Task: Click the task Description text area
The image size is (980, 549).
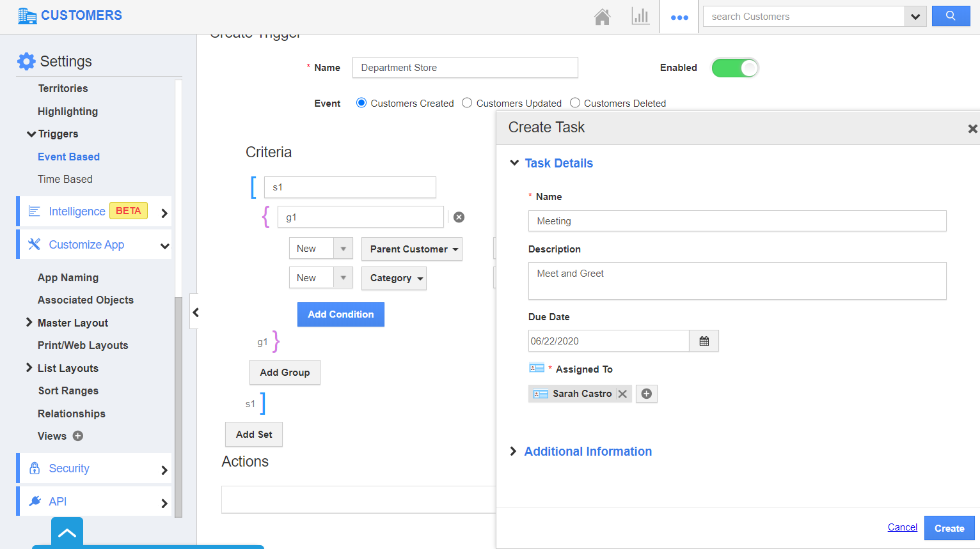Action: tap(737, 281)
